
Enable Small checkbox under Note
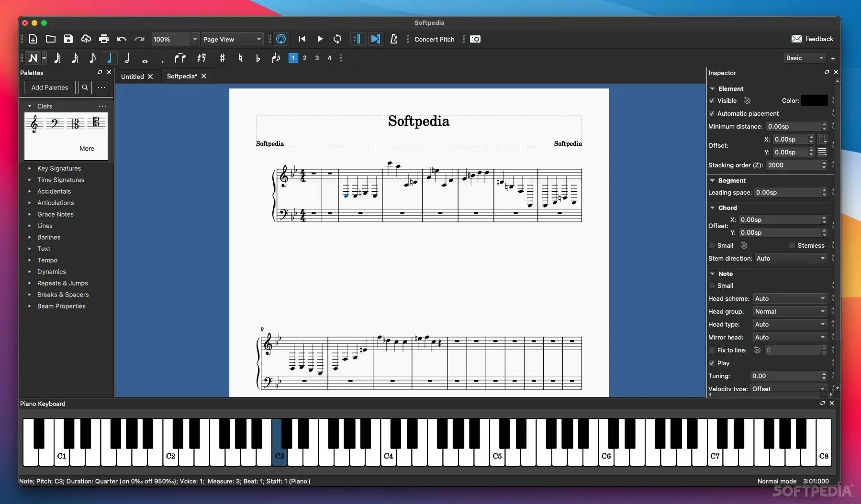712,286
